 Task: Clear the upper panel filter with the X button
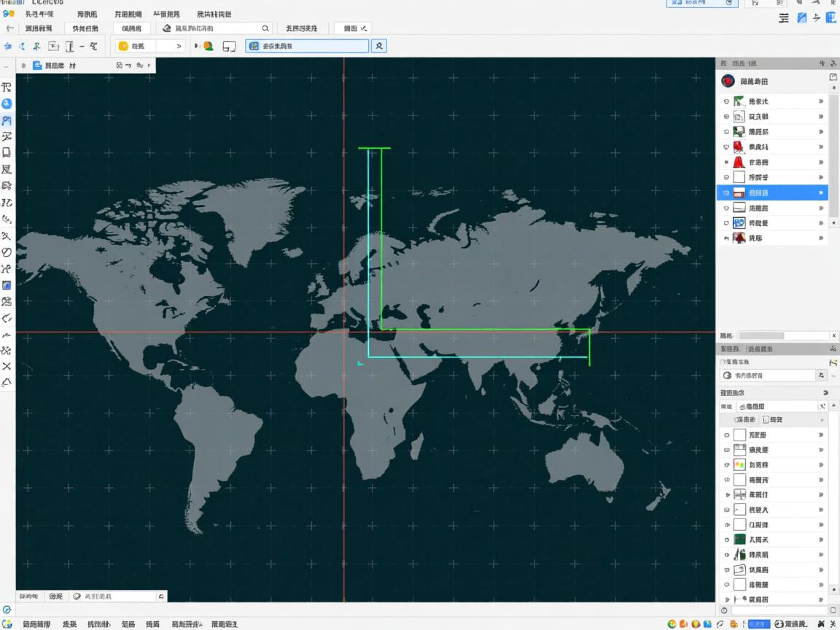click(x=833, y=335)
